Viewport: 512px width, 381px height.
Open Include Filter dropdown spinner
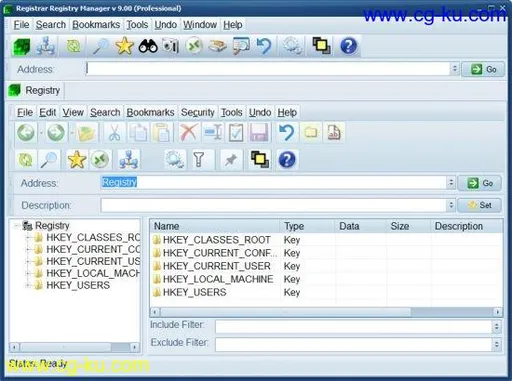click(x=496, y=326)
